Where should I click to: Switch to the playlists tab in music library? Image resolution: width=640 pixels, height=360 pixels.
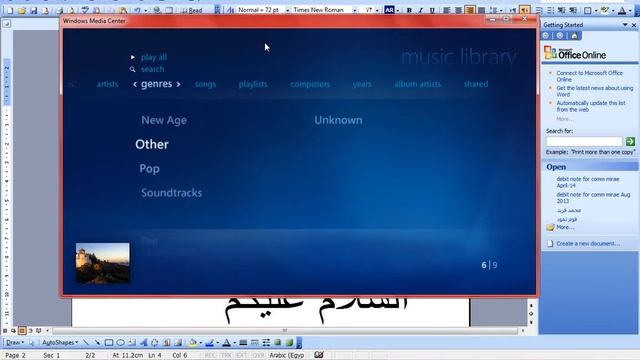coord(253,84)
